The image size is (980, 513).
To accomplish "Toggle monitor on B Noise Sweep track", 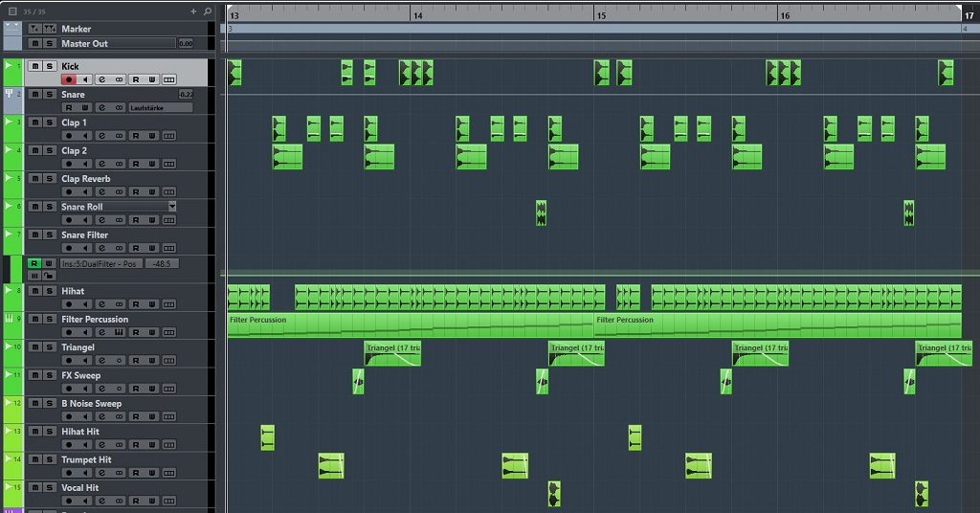I will click(x=85, y=416).
